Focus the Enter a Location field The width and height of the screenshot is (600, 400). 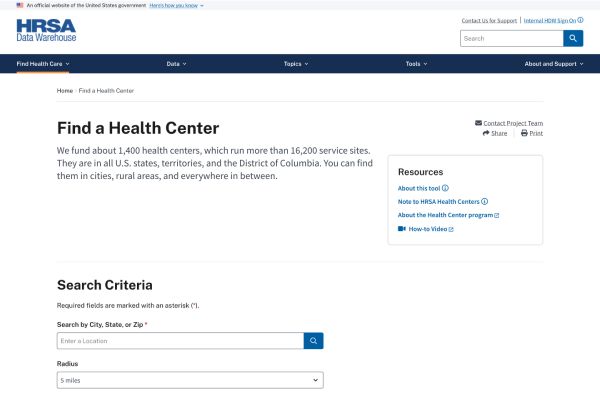coord(180,341)
